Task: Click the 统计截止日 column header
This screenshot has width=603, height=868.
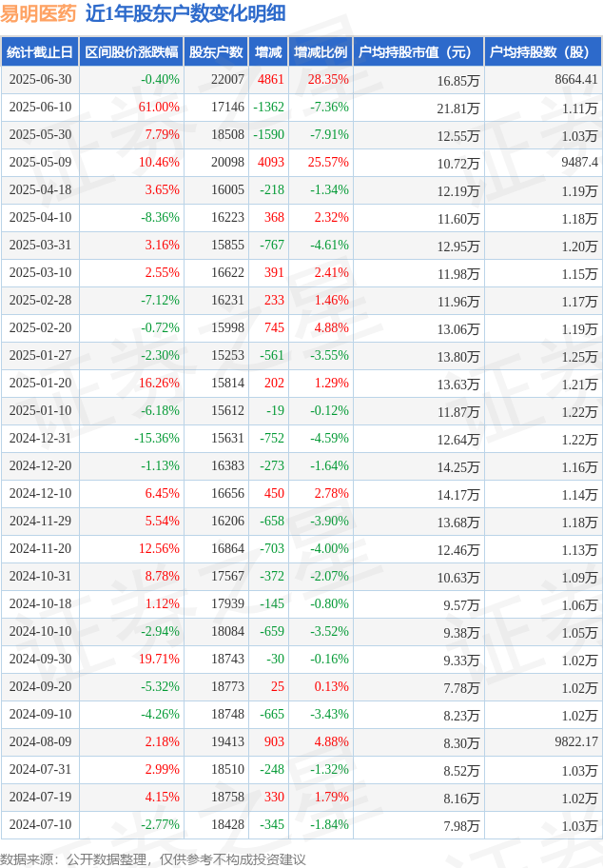Action: [x=40, y=52]
